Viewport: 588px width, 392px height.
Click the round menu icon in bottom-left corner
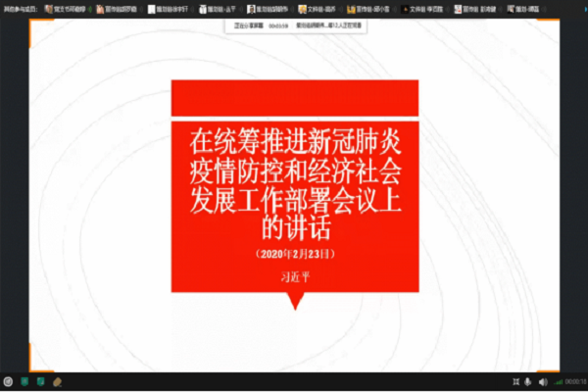(8, 381)
